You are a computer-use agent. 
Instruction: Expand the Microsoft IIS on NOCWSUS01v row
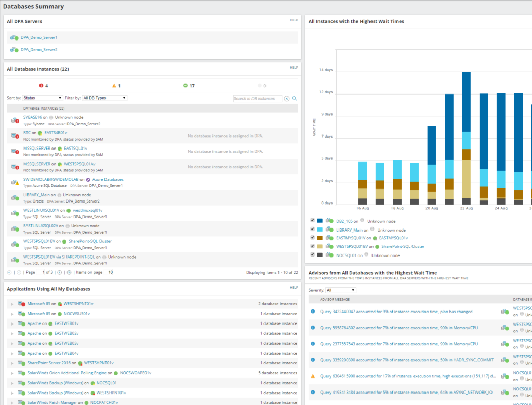pyautogui.click(x=12, y=314)
